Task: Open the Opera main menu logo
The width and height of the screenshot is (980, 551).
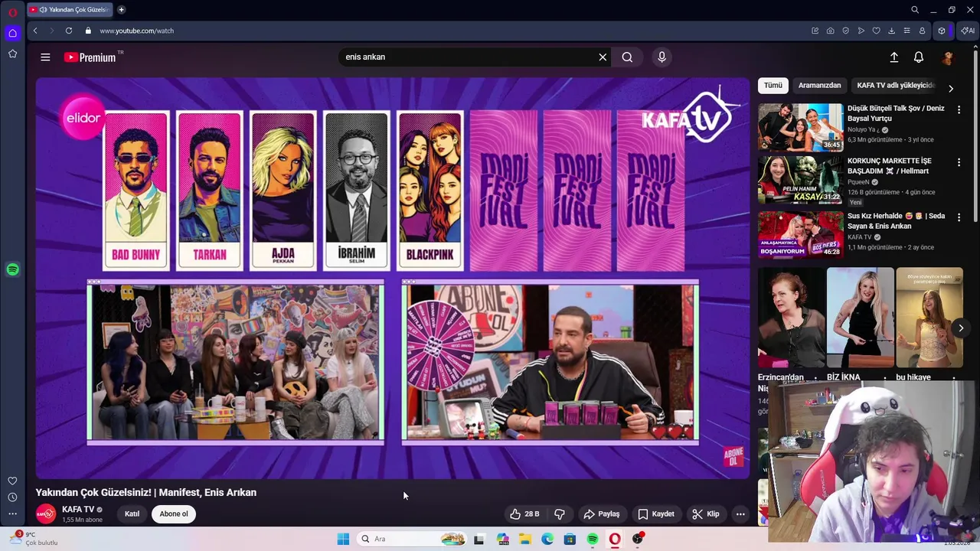Action: 12,12
